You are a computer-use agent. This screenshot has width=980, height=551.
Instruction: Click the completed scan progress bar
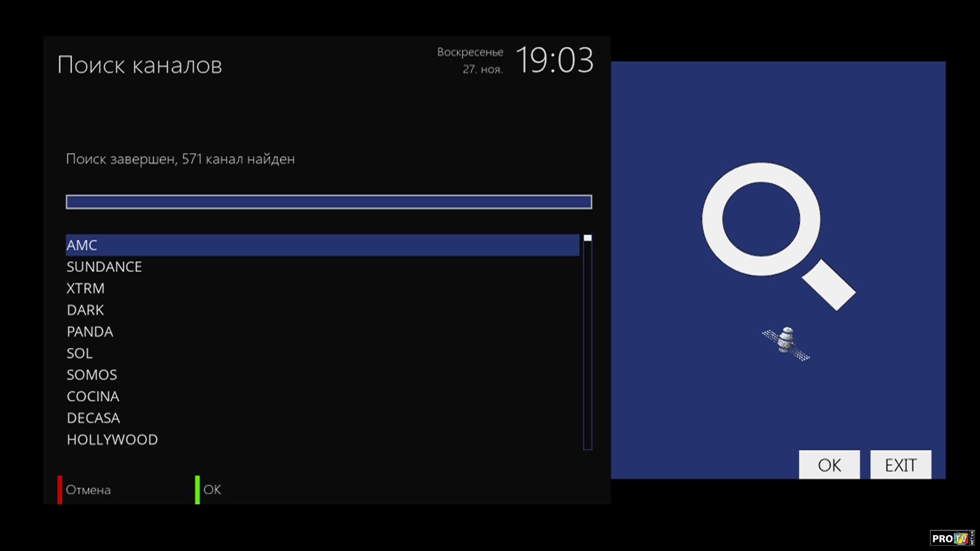click(329, 202)
